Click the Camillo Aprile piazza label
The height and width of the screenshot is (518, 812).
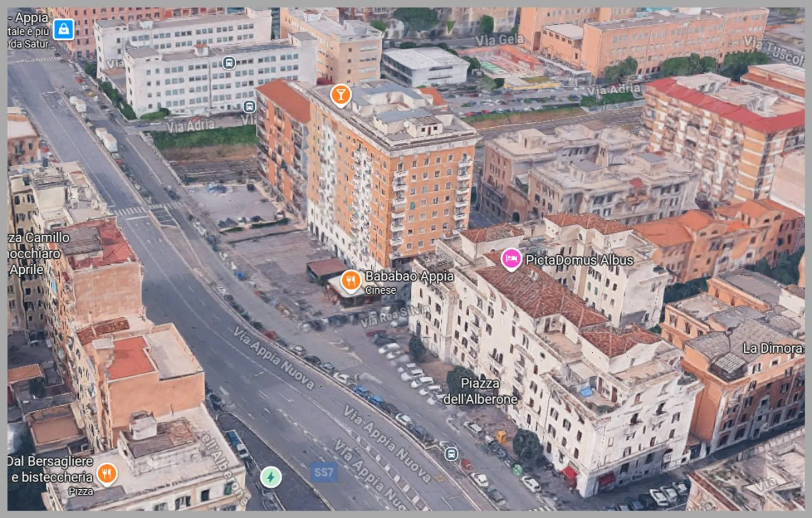tap(38, 253)
